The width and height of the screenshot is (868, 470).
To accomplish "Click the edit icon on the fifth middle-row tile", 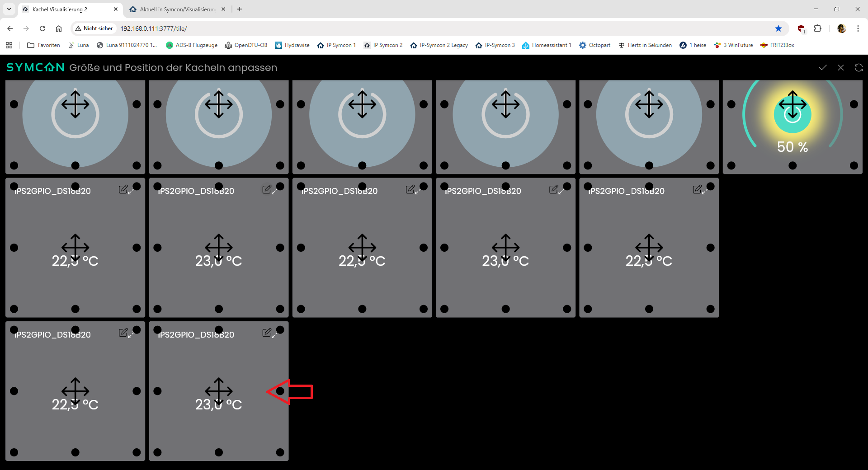I will coord(697,189).
